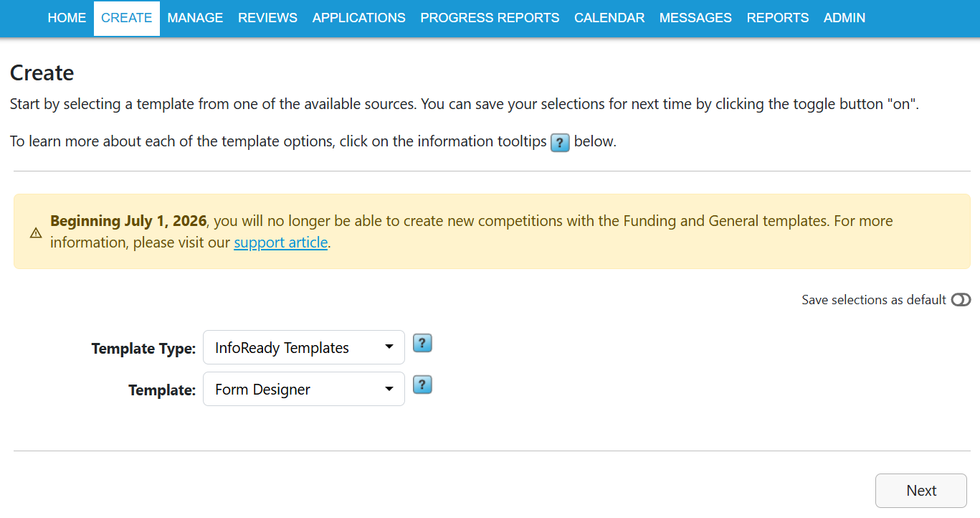Open the information tooltip in the instructions text
This screenshot has height=518, width=980.
560,143
